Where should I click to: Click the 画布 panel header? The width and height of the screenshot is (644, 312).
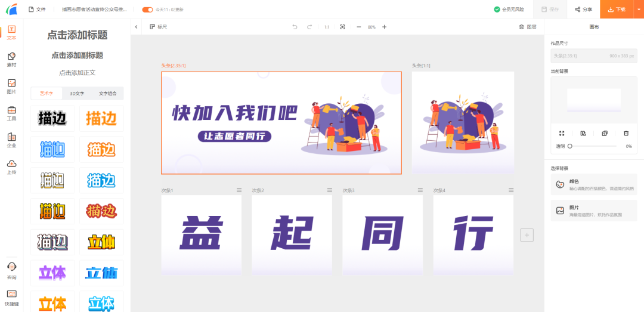point(594,27)
